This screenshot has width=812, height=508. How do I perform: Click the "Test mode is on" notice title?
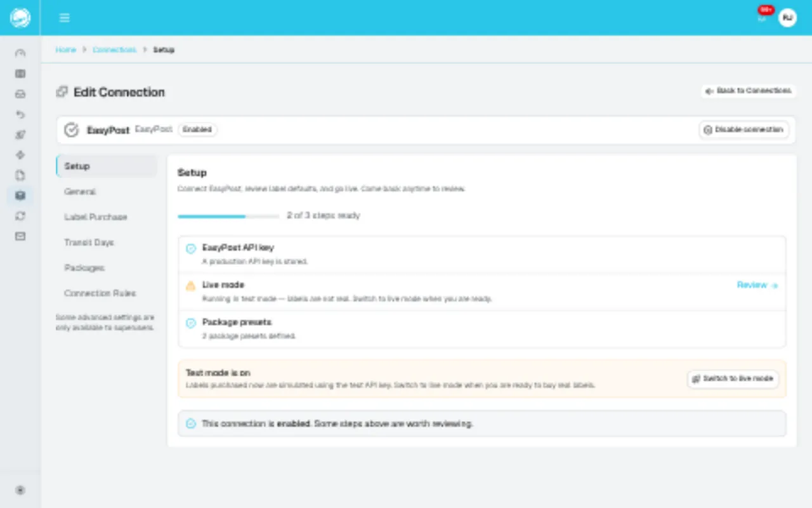point(218,373)
